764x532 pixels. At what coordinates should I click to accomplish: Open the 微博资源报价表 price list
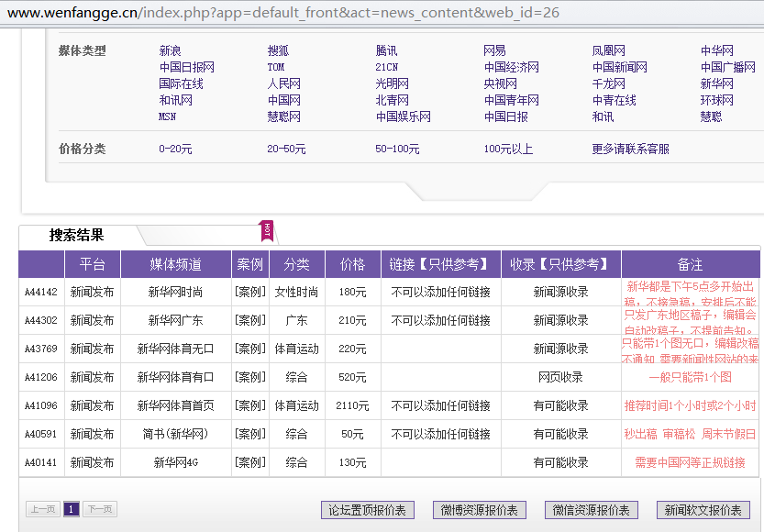tap(479, 511)
